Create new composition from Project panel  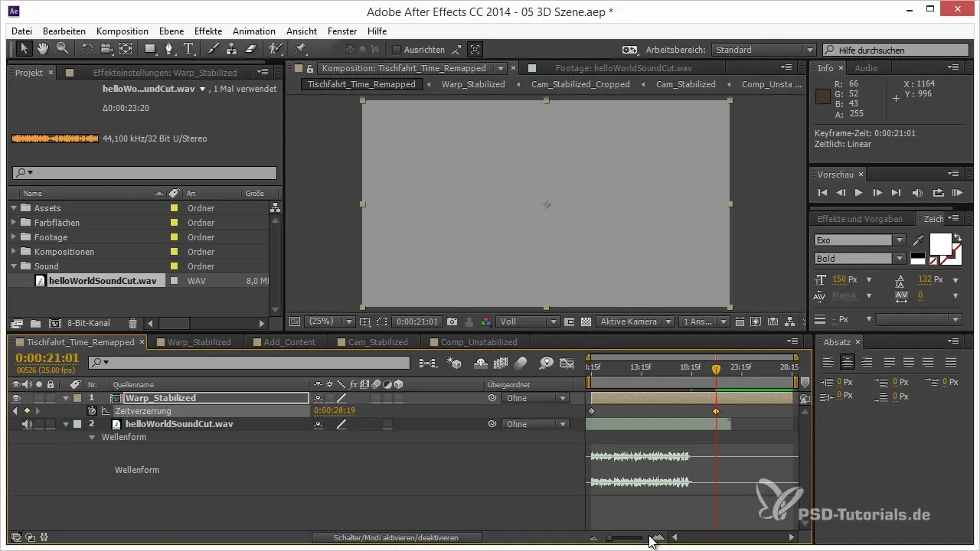pyautogui.click(x=54, y=324)
